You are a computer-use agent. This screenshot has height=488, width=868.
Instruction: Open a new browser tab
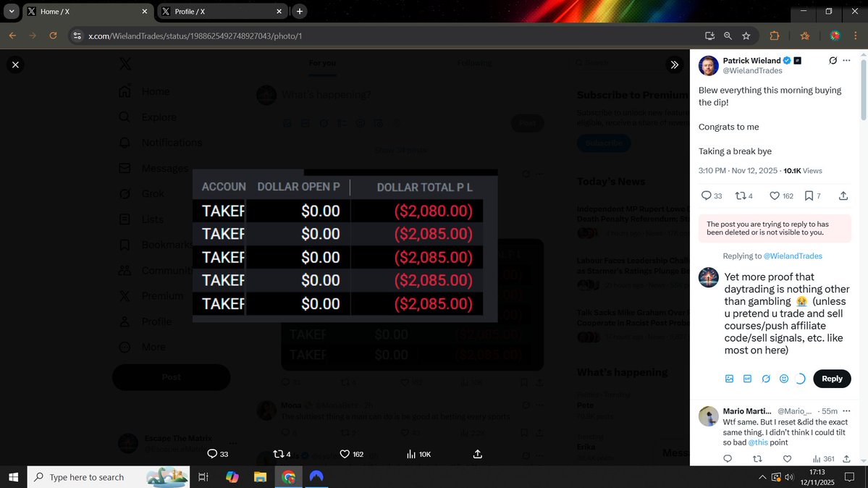300,11
